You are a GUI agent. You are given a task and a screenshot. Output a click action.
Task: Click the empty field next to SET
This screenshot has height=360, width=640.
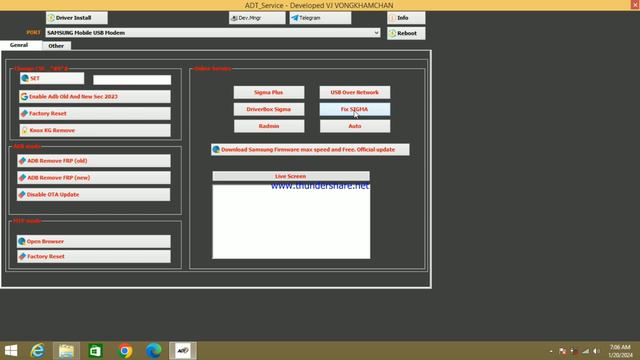point(132,80)
